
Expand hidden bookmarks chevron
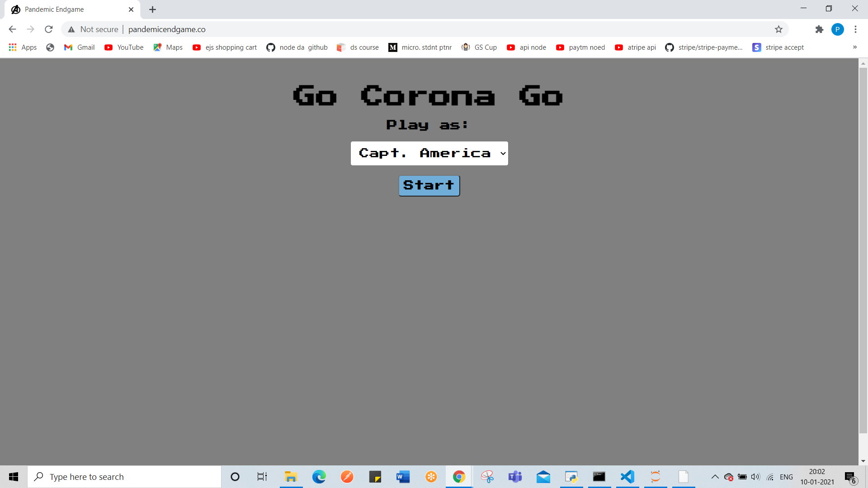[854, 47]
